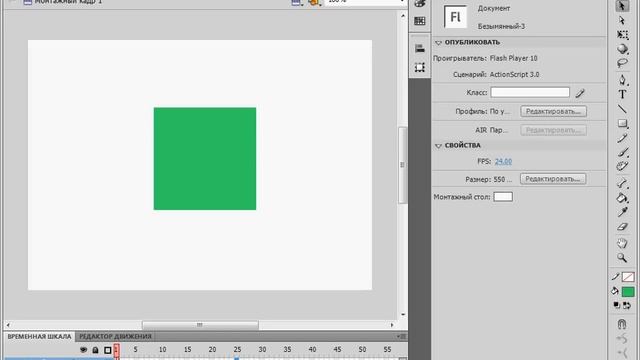Switch to РЕДАКТОР ДВИЖЕНИЯ tab
640x360 pixels.
pos(116,336)
